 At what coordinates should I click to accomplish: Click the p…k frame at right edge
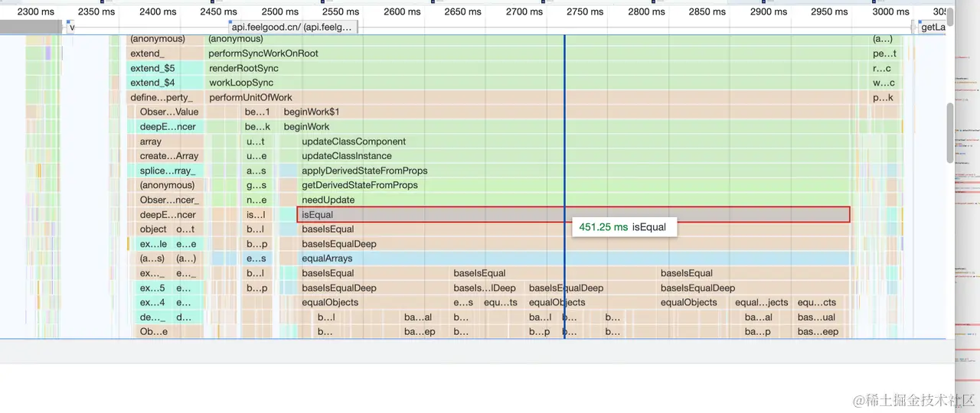(884, 97)
